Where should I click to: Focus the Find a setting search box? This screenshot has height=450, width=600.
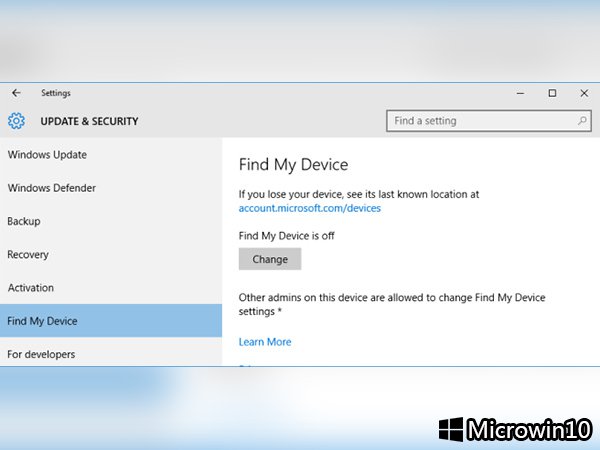(x=489, y=121)
